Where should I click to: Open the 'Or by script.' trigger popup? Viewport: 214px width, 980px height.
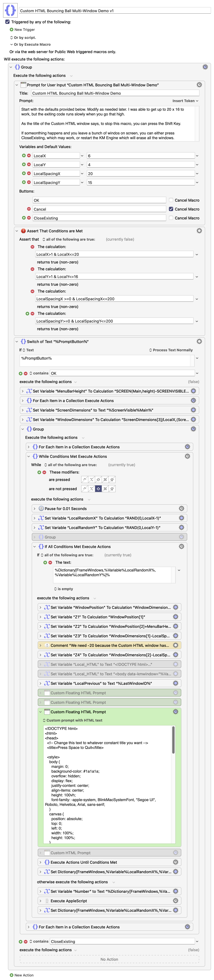coord(23,38)
